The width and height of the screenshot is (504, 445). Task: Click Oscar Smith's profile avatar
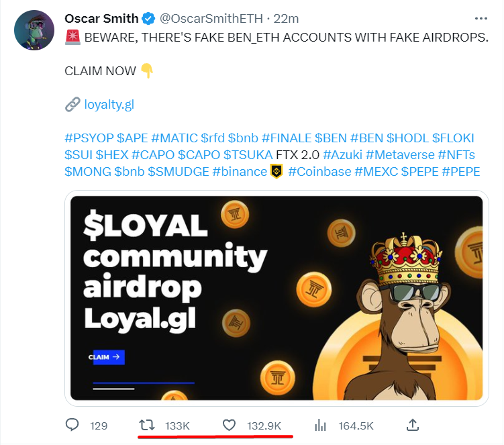34,30
